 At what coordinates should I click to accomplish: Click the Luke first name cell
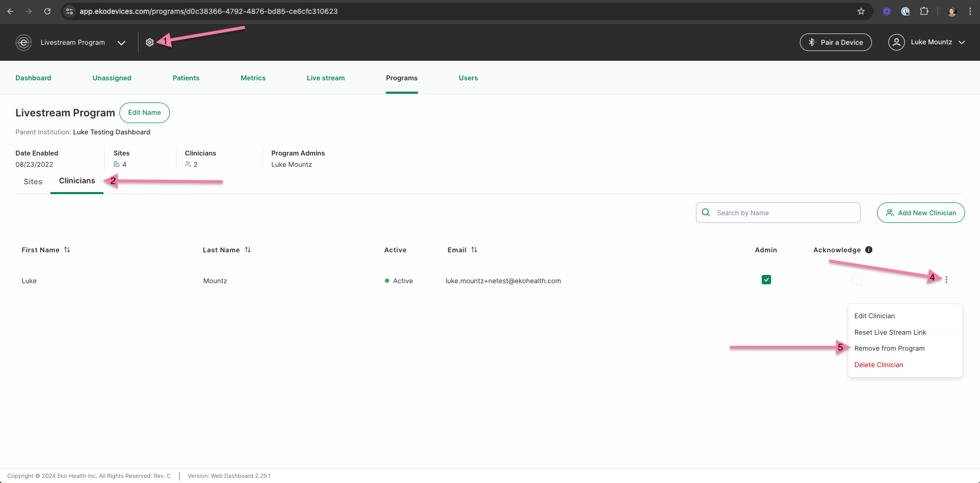[x=29, y=281]
